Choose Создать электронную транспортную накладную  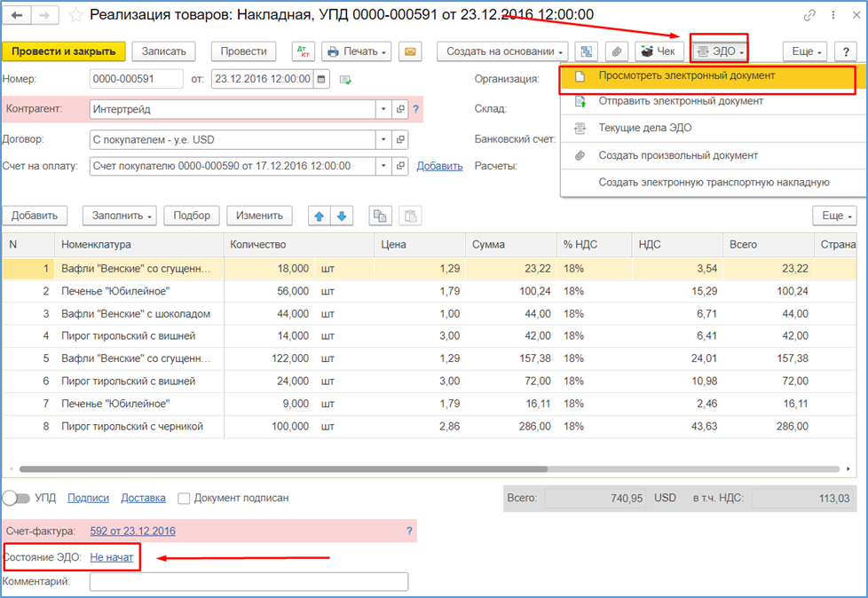coord(713,183)
